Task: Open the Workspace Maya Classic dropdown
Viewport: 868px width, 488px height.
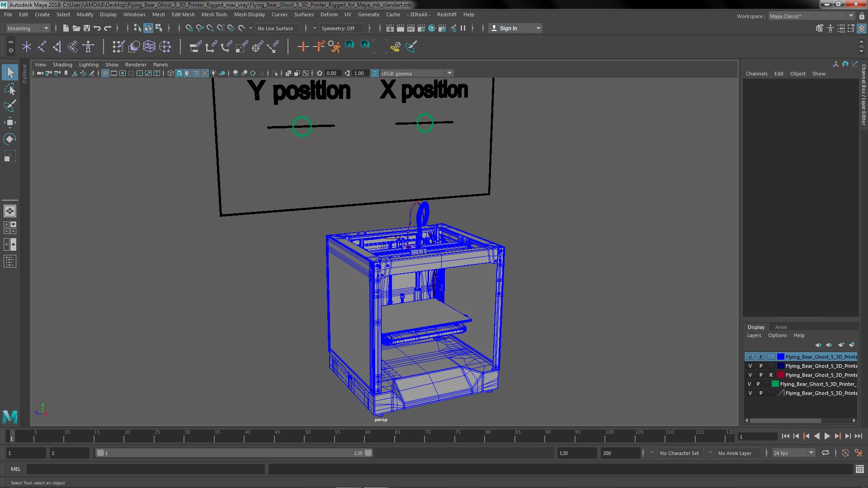Action: coord(811,16)
